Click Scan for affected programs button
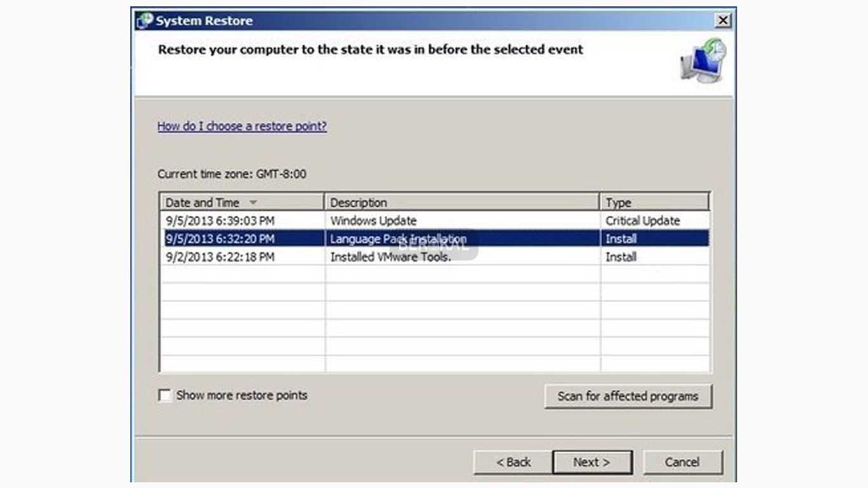This screenshot has width=868, height=488. [x=628, y=396]
